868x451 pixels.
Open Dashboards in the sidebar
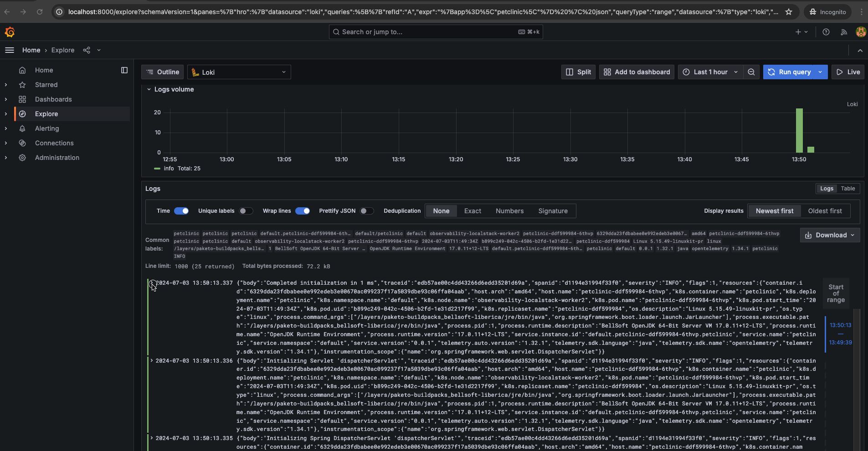pyautogui.click(x=53, y=99)
